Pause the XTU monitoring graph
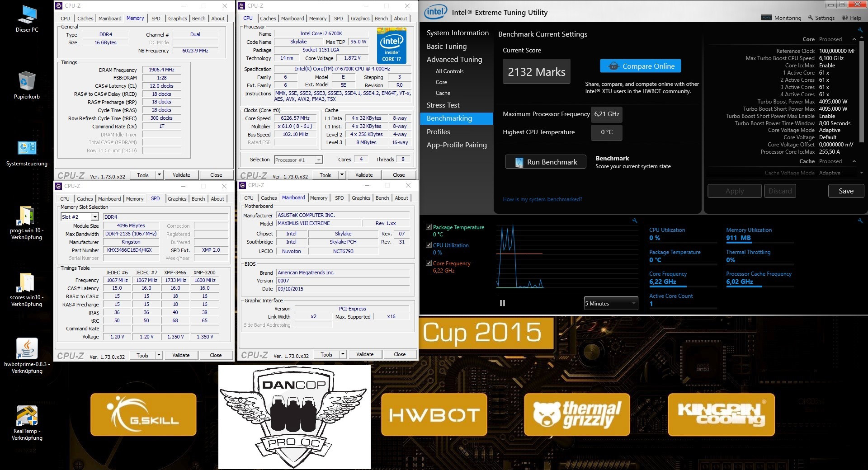868x470 pixels. point(502,303)
